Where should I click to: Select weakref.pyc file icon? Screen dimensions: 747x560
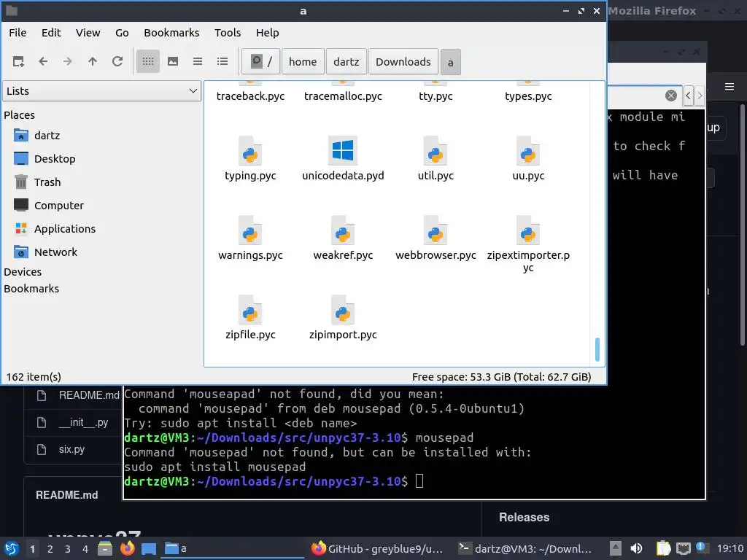tap(343, 231)
